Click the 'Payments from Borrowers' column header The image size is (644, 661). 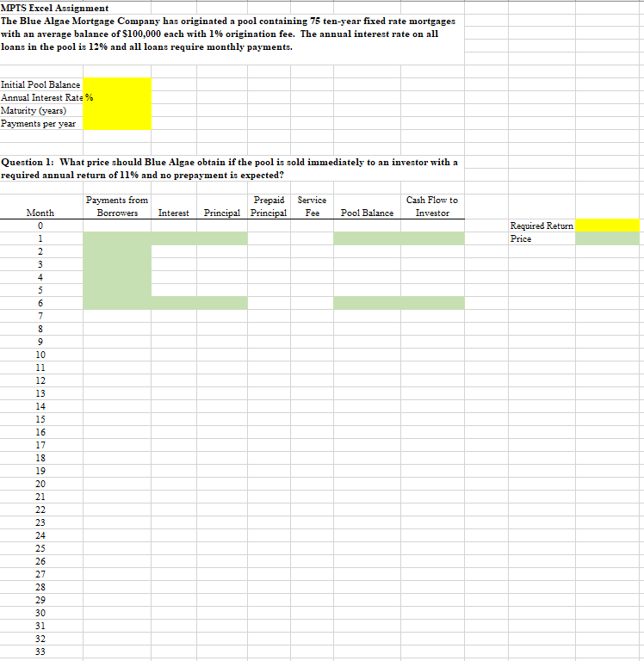pyautogui.click(x=117, y=207)
